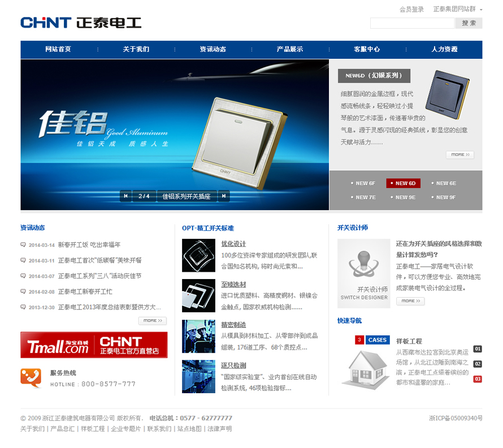Screen dimensions: 503x448
Task: Click footer link 产品总汇
Action: (63, 429)
